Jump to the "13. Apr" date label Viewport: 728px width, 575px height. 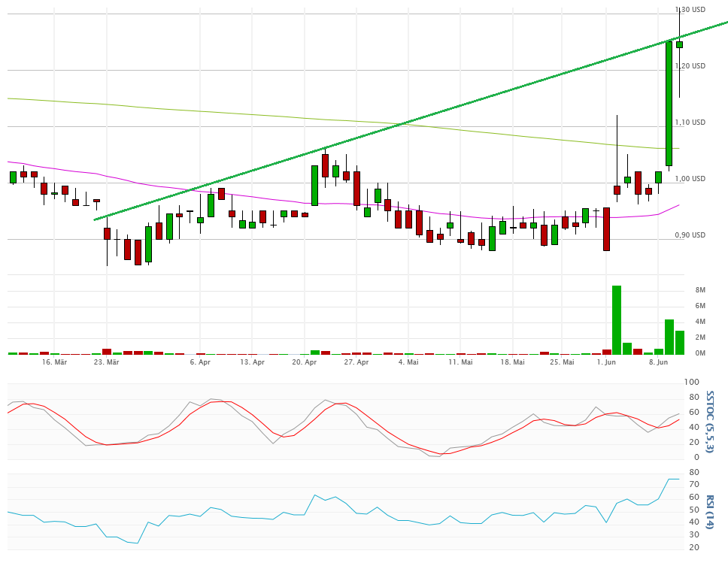pos(253,362)
